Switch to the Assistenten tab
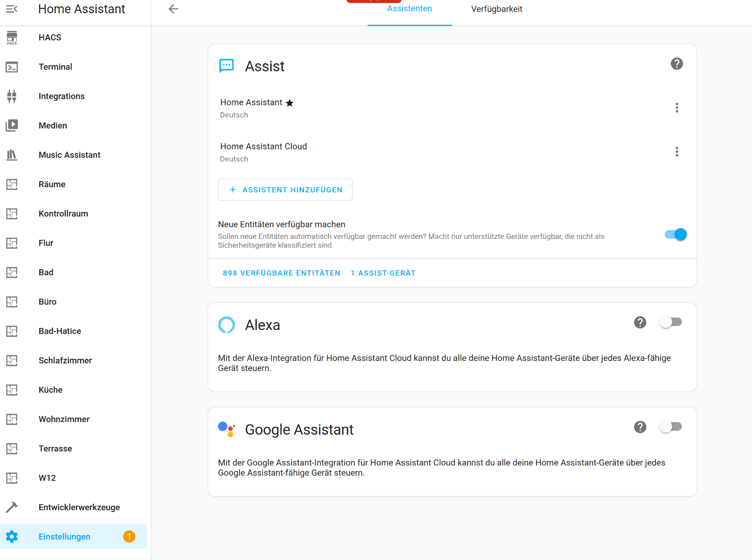Image resolution: width=752 pixels, height=560 pixels. point(409,9)
